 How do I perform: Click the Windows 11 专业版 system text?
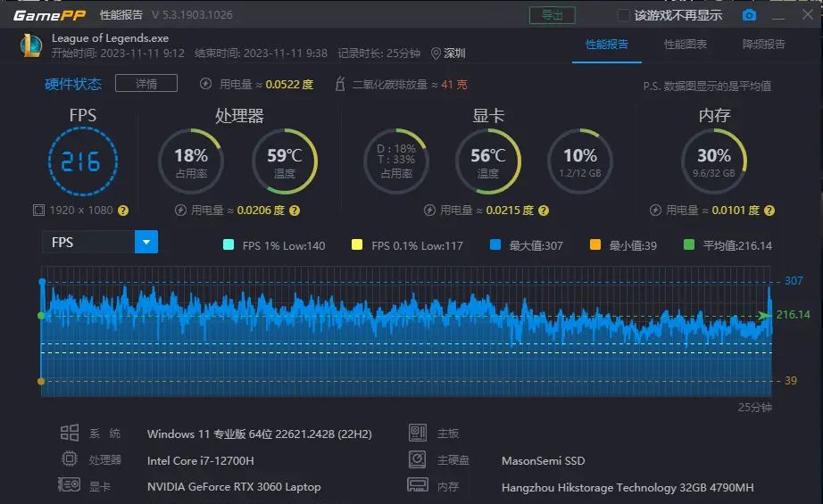(x=259, y=434)
